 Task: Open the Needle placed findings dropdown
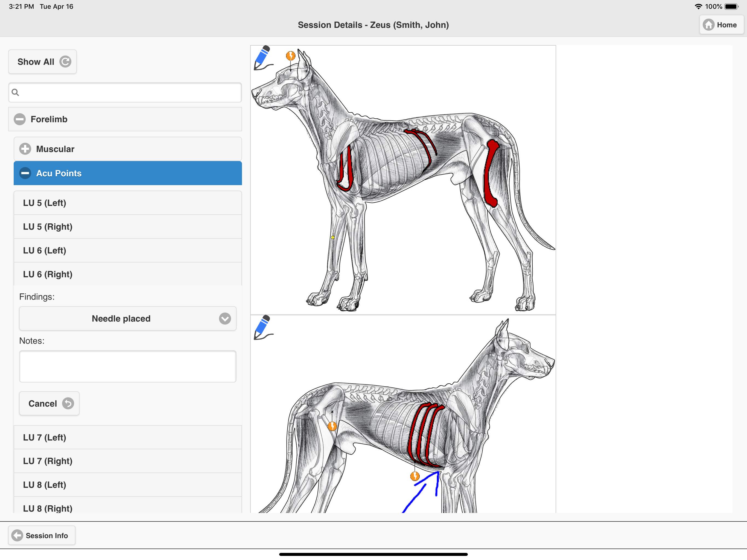click(x=128, y=319)
